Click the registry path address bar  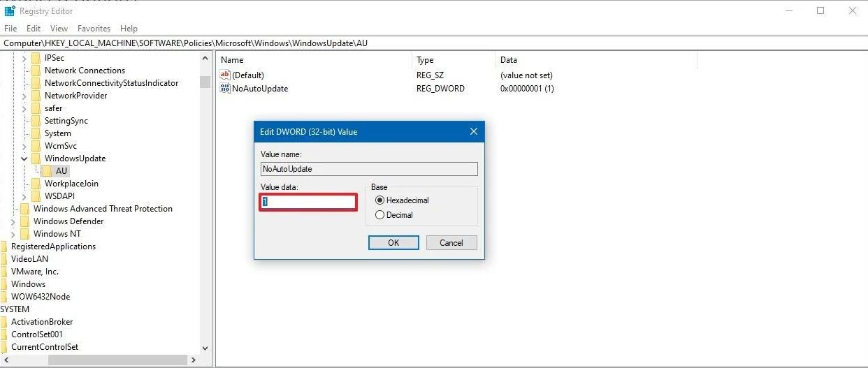point(434,43)
